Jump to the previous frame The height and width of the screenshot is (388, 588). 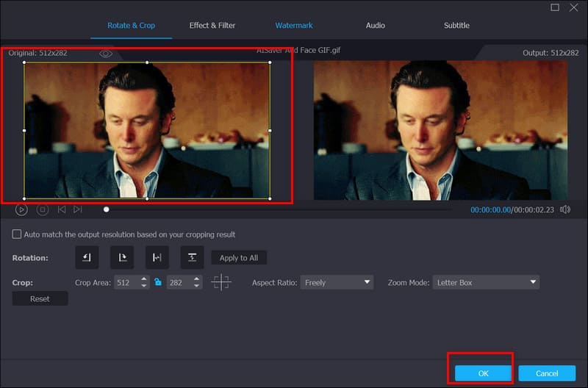point(62,209)
